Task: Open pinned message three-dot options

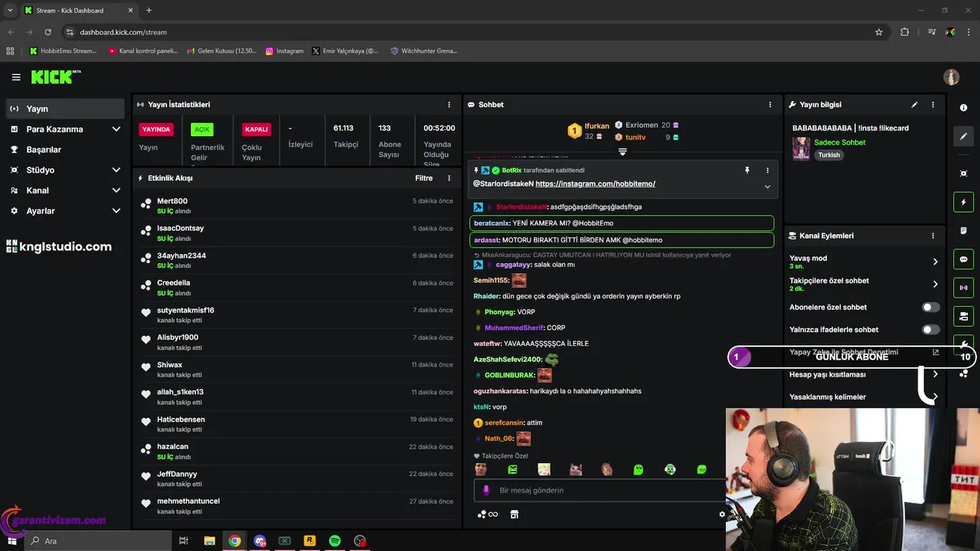Action: [x=767, y=171]
